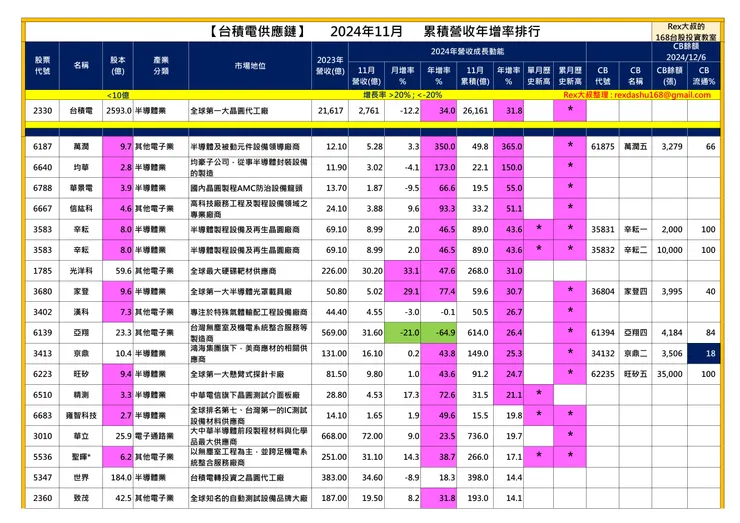Screen dimensions: 740x523
Task: Select the 173.0 annual growth cell
Action: pos(439,168)
